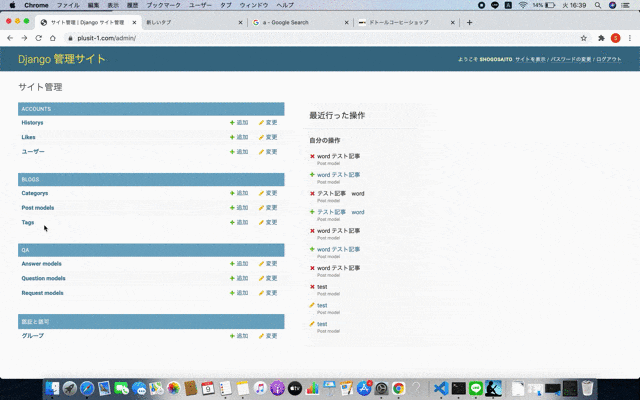Open Visual Studio Code from the Dock
This screenshot has height=400, width=640.
point(441,388)
